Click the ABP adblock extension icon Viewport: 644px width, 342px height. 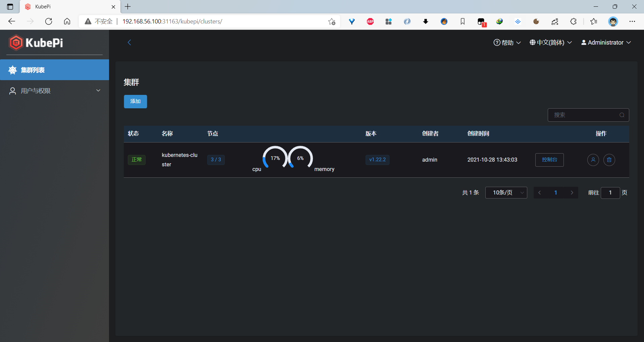(x=370, y=21)
